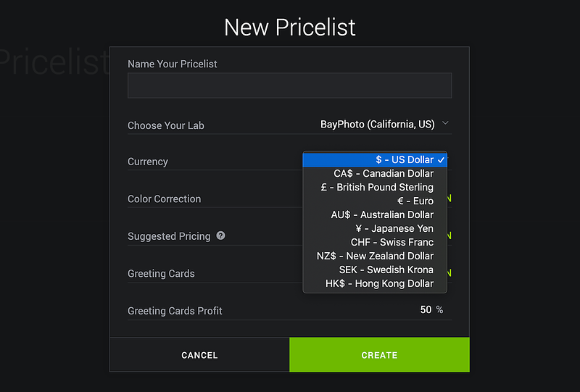Choose CA$ - Canadian Dollar from the list
The width and height of the screenshot is (580, 392).
click(375, 173)
